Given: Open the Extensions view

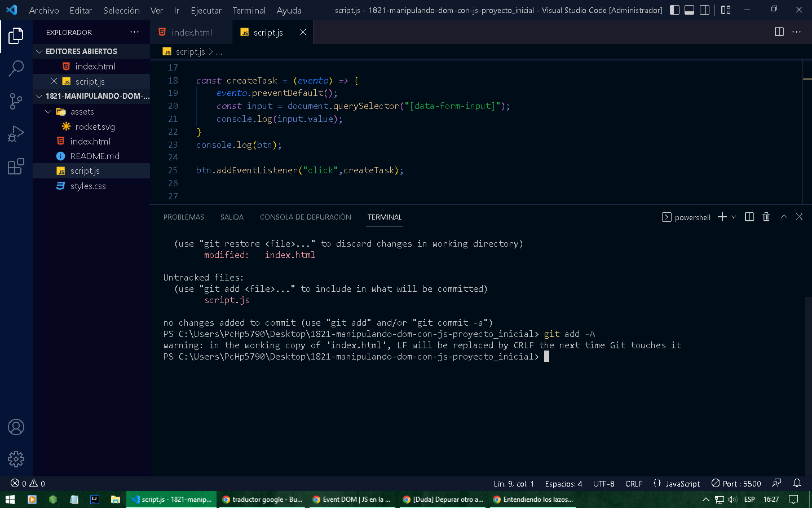Looking at the screenshot, I should click(16, 167).
